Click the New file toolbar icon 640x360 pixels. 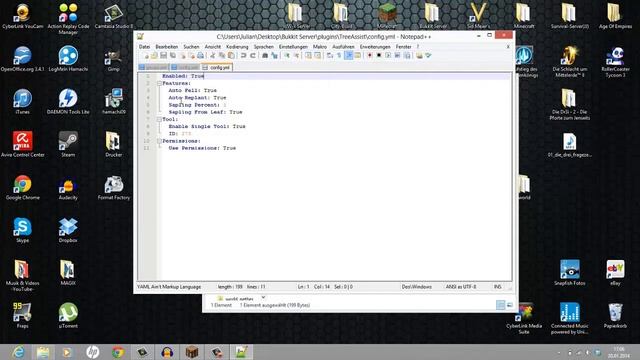point(146,56)
